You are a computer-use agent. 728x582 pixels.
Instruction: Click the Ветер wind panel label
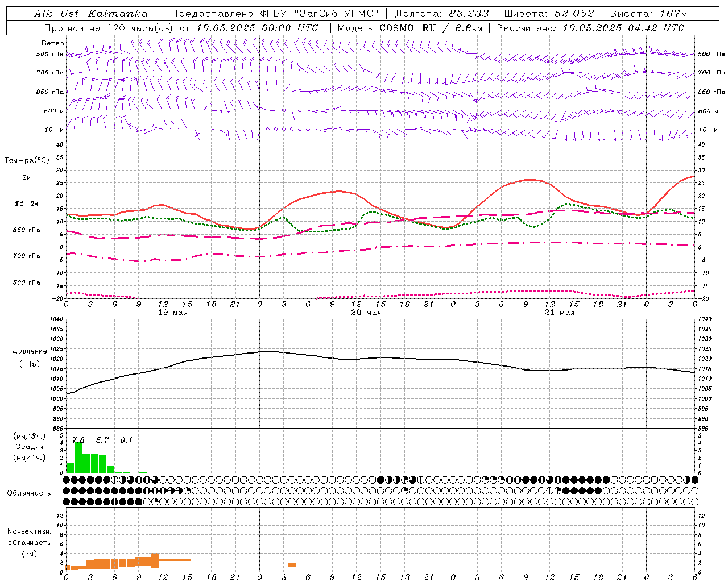53,43
